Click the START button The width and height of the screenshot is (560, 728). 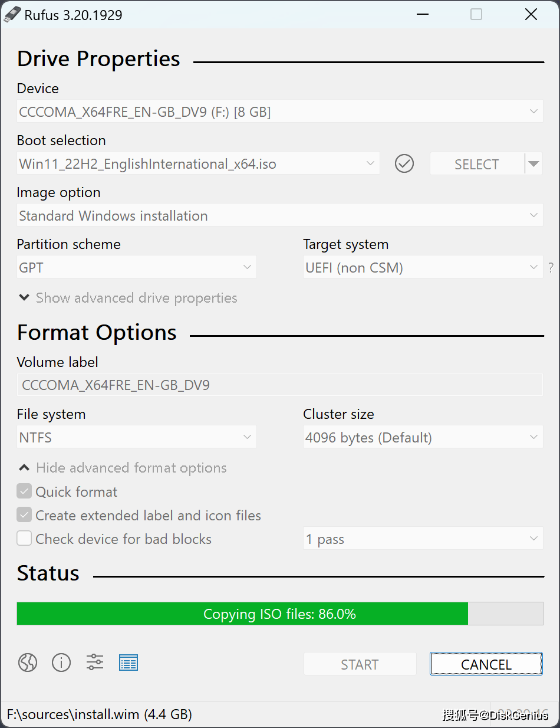point(360,664)
